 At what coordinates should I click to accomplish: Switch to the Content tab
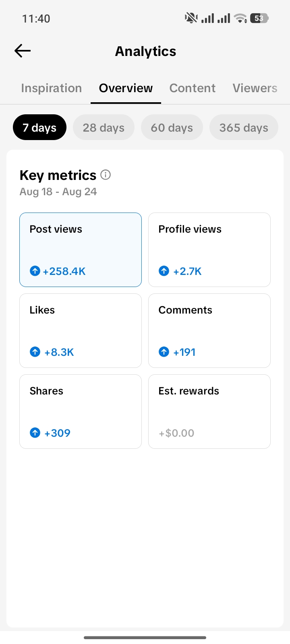(x=193, y=88)
